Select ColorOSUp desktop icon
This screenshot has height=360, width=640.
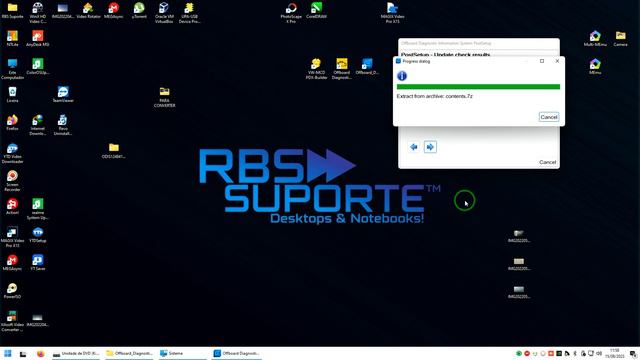(x=38, y=67)
